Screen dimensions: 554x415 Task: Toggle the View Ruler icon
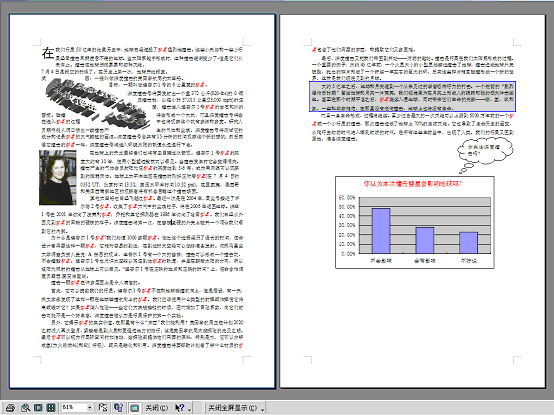103,408
